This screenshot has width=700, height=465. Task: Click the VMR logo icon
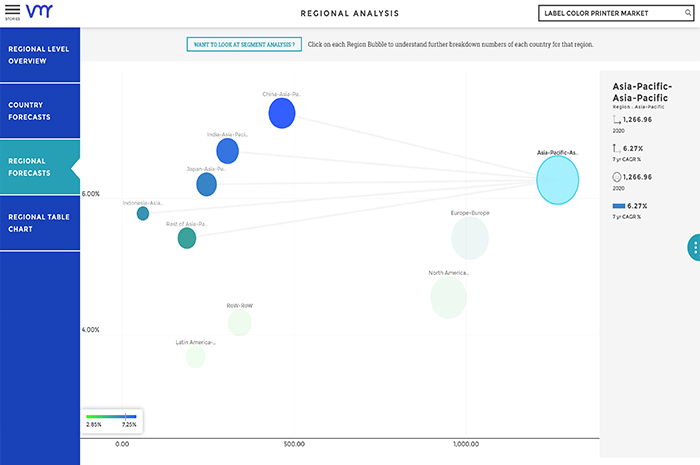click(39, 11)
